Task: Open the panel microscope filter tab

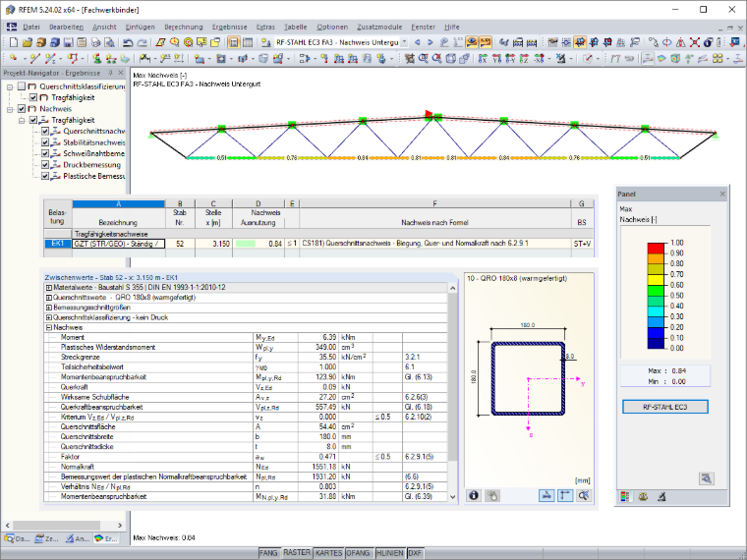Action: (661, 497)
